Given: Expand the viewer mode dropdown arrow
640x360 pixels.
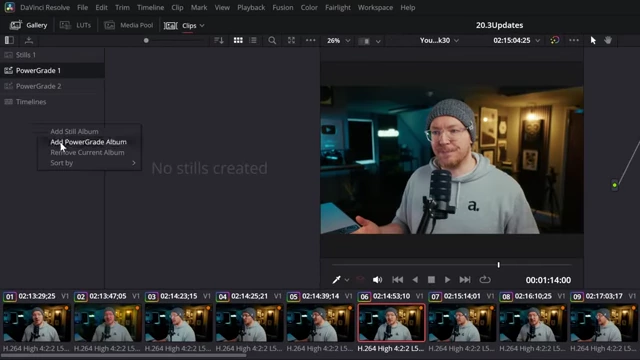Looking at the screenshot, I should [378, 41].
